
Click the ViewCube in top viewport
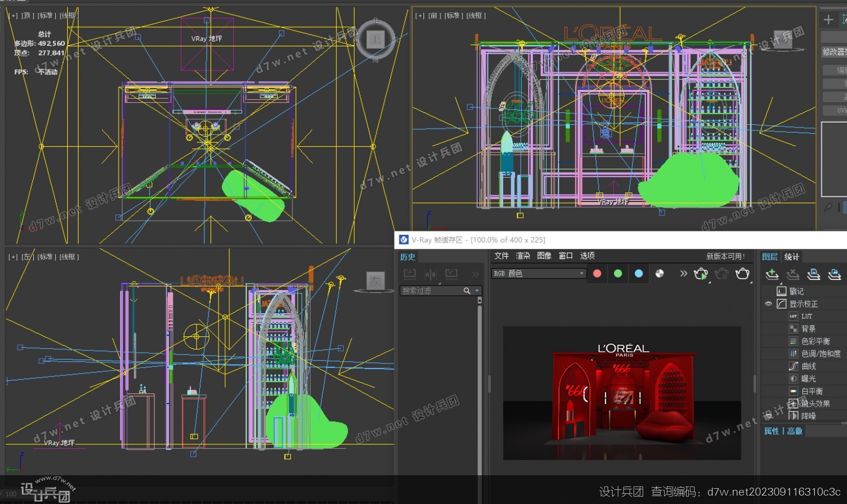[x=376, y=39]
